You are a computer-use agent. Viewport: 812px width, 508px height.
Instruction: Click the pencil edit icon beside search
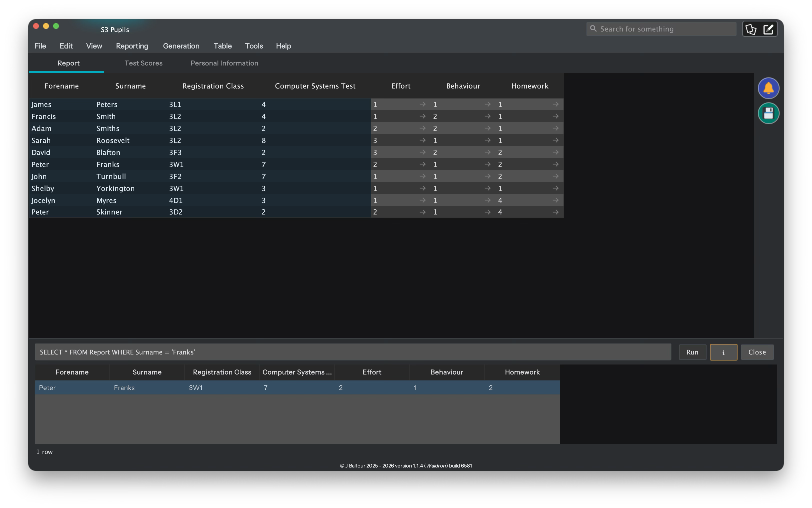(768, 29)
